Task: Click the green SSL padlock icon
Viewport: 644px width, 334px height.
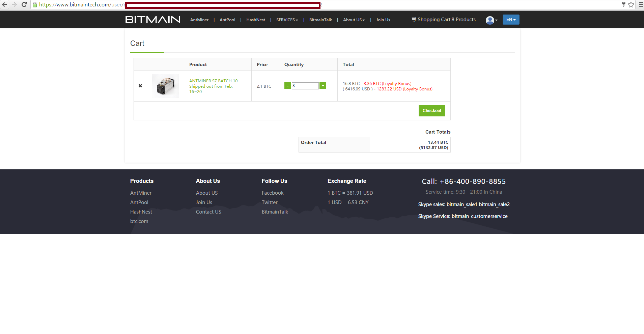Action: [x=35, y=5]
